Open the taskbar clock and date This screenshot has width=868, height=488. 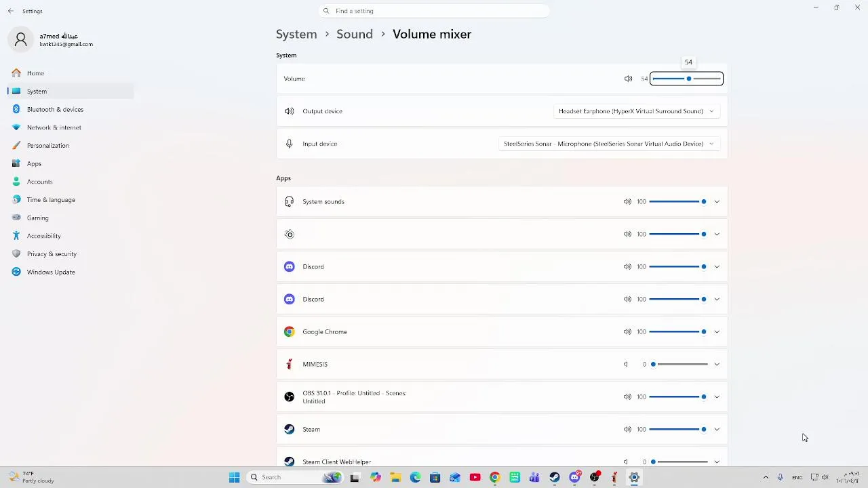pyautogui.click(x=848, y=477)
